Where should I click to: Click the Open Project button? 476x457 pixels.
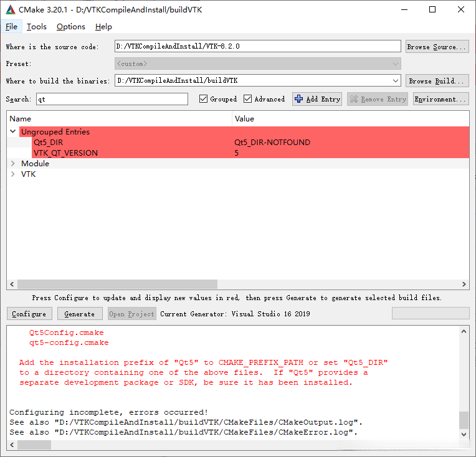click(x=131, y=314)
